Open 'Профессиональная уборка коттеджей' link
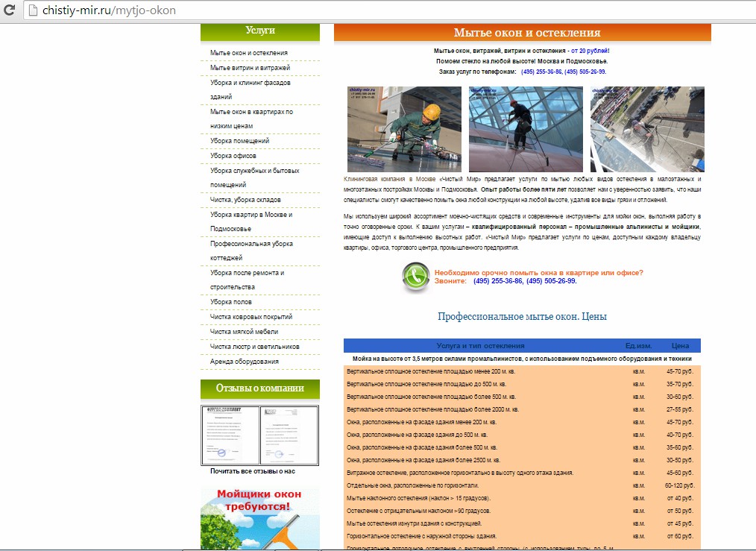Image resolution: width=756 pixels, height=551 pixels. pyautogui.click(x=252, y=251)
